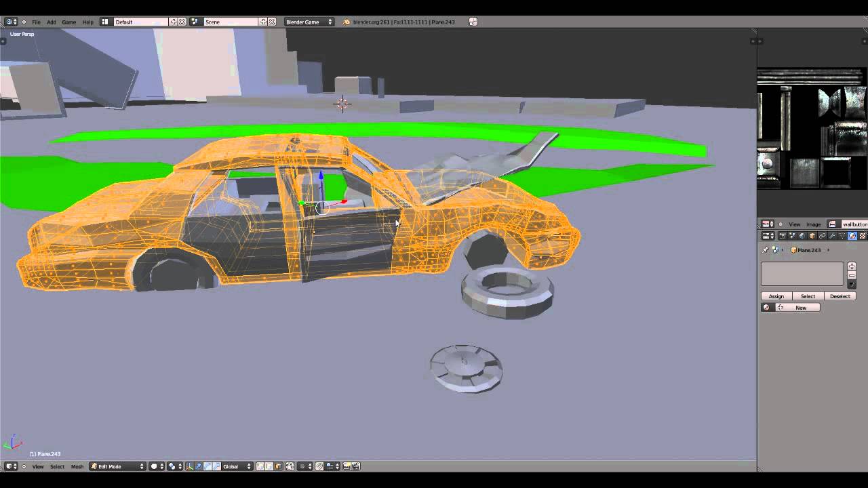Image resolution: width=868 pixels, height=488 pixels.
Task: Open the Game menu in the top bar
Action: pyautogui.click(x=68, y=21)
